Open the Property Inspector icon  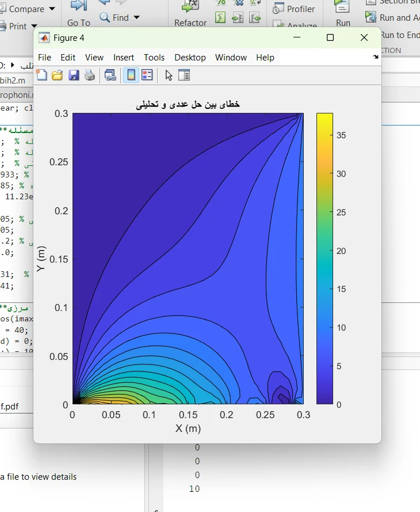pyautogui.click(x=184, y=75)
